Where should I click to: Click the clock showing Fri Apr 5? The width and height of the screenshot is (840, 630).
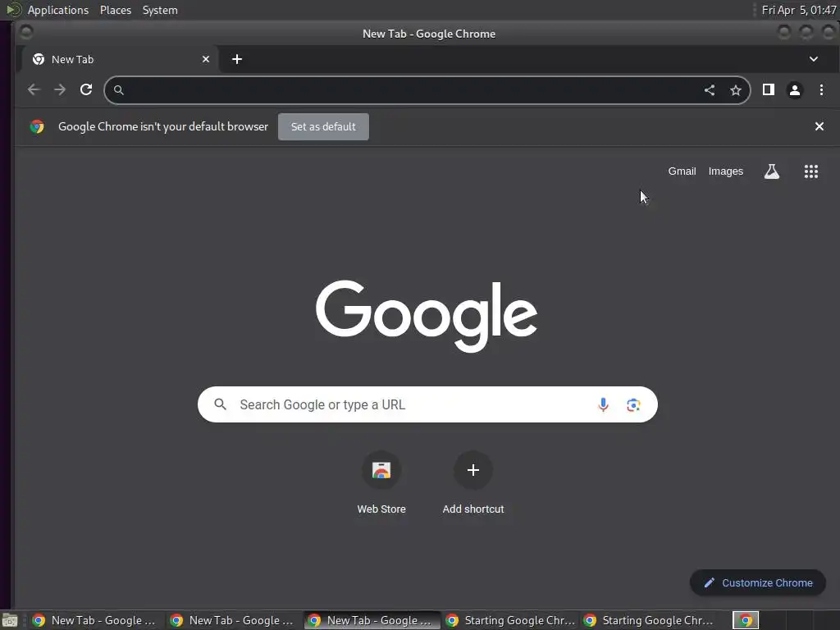click(x=798, y=10)
